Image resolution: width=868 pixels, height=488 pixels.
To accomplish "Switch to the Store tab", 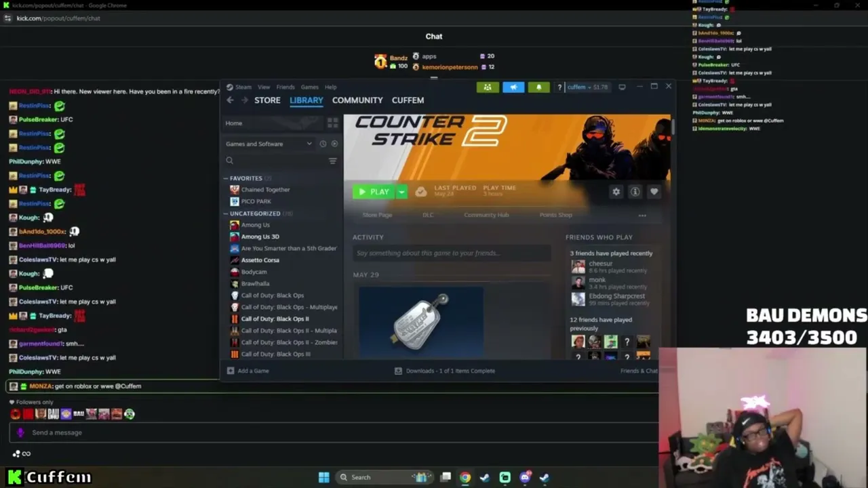I will coord(267,100).
